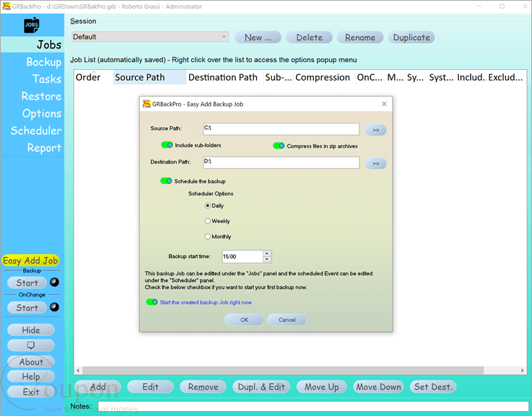Click the Source Path column header
The width and height of the screenshot is (532, 416).
click(x=150, y=77)
